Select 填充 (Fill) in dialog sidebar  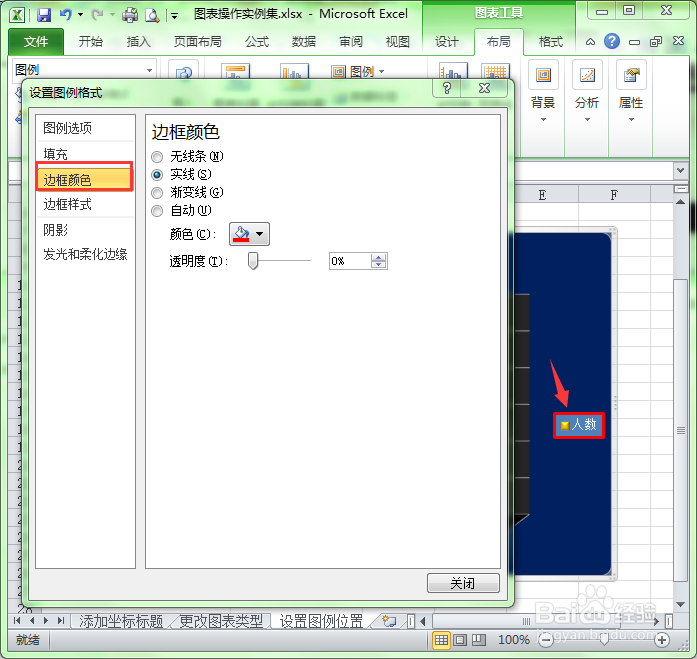pyautogui.click(x=85, y=154)
